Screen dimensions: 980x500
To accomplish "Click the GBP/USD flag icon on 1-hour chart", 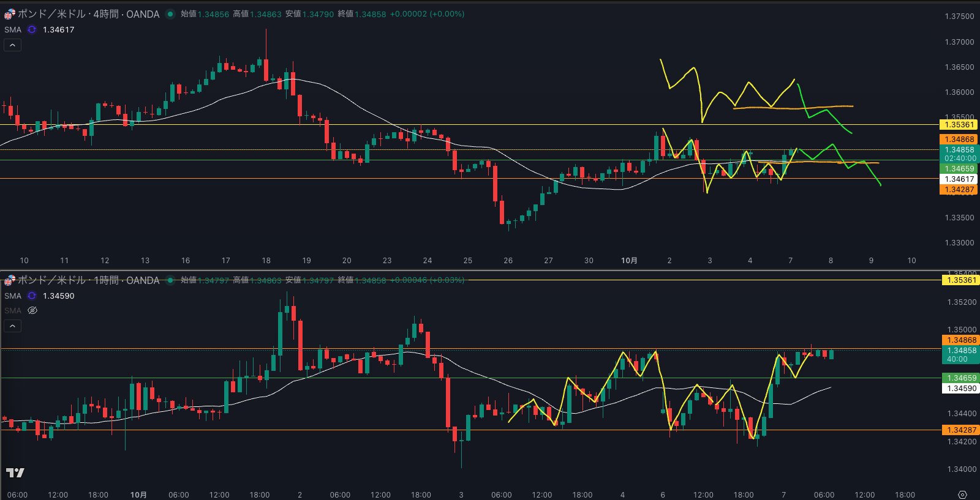I will tap(9, 280).
